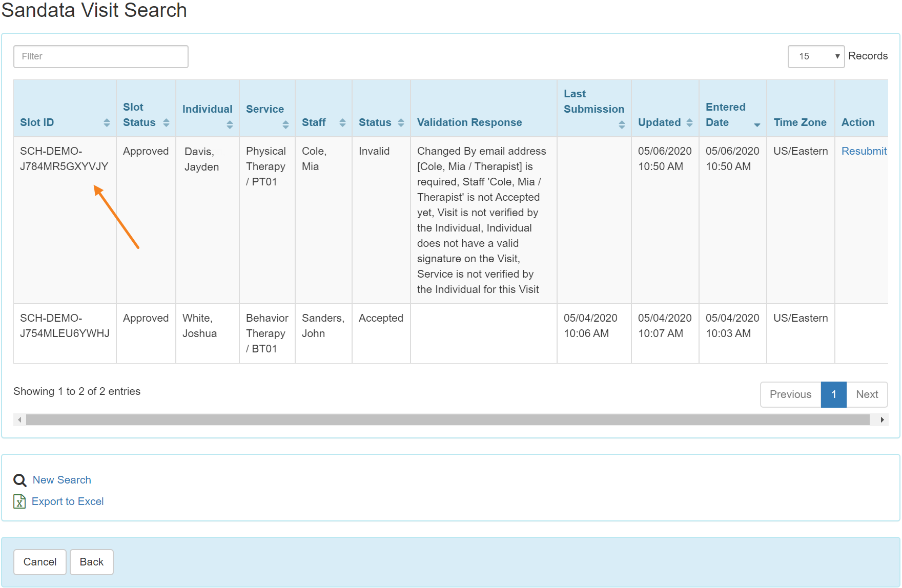Click the Export to Excel link
The height and width of the screenshot is (588, 902).
coord(68,501)
